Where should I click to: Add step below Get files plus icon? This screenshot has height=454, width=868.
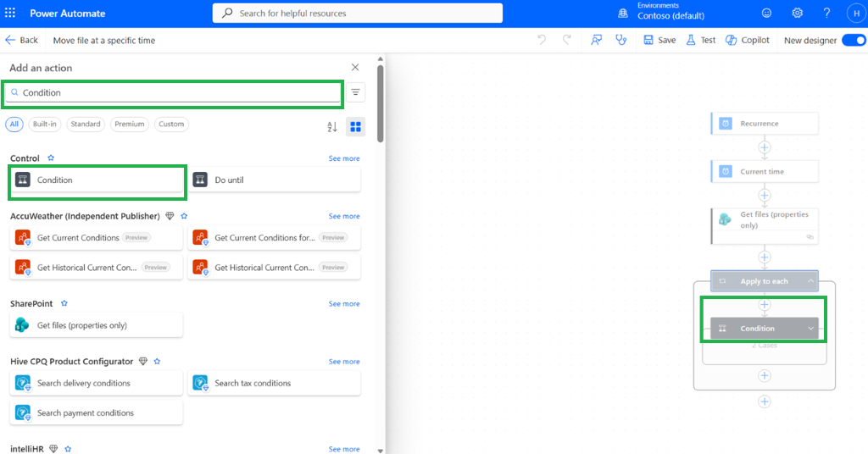[765, 257]
